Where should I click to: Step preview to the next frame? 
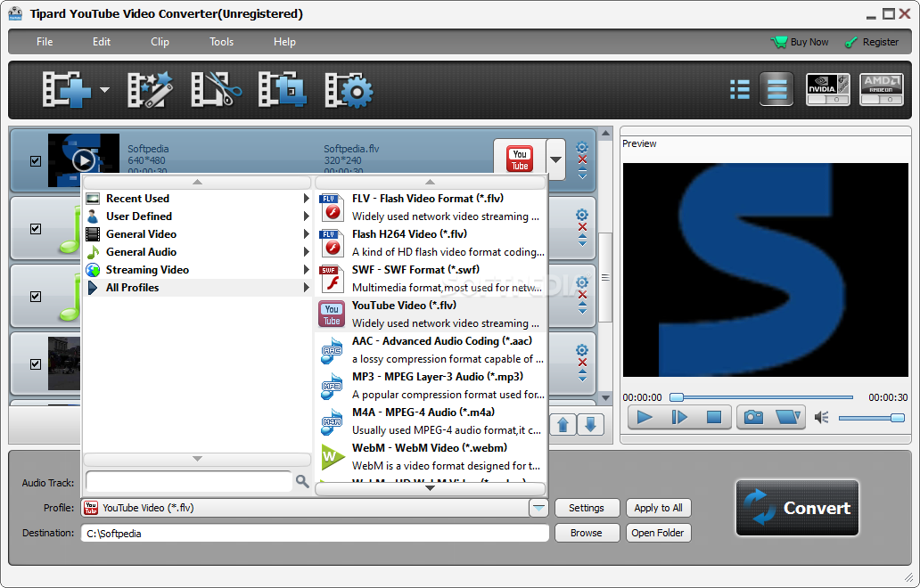pyautogui.click(x=679, y=418)
